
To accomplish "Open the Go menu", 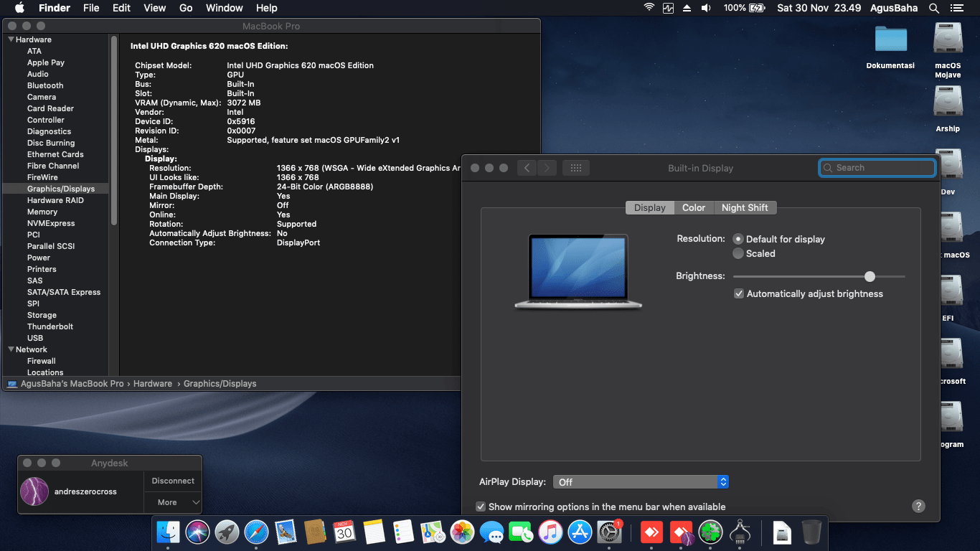I will 186,8.
